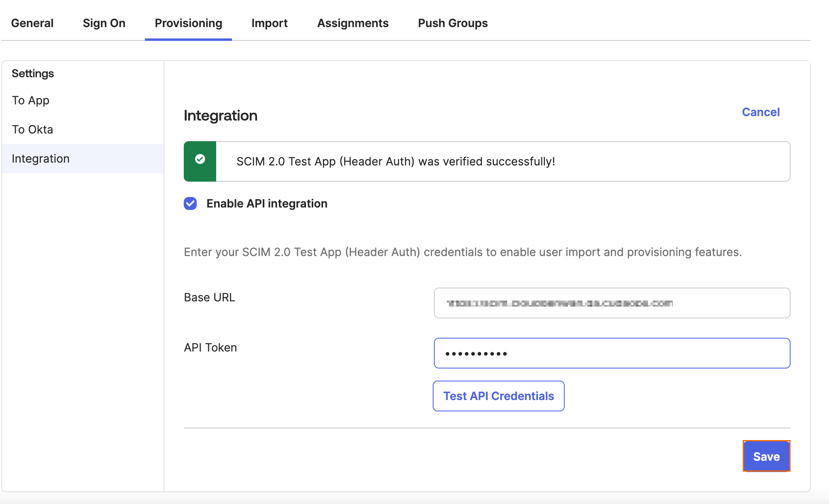Open the Import tab
Viewport: 829px width, 504px height.
click(270, 23)
